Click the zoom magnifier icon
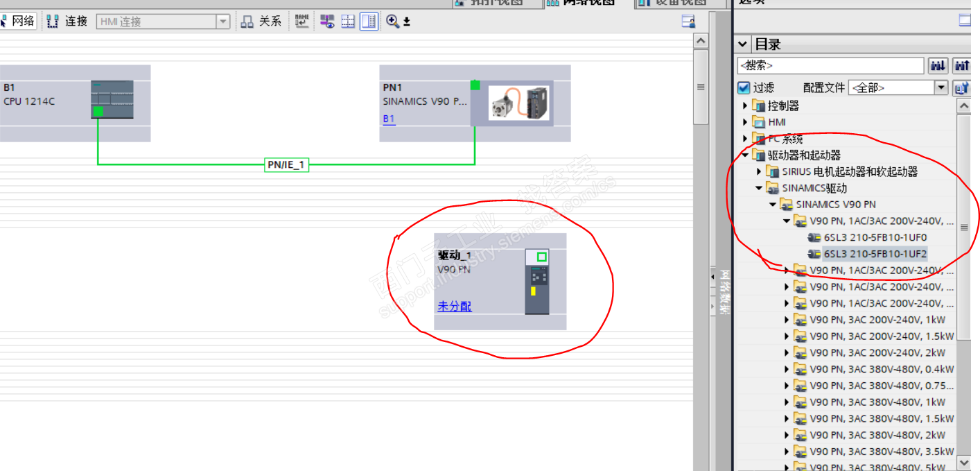The height and width of the screenshot is (471, 980). pyautogui.click(x=392, y=22)
